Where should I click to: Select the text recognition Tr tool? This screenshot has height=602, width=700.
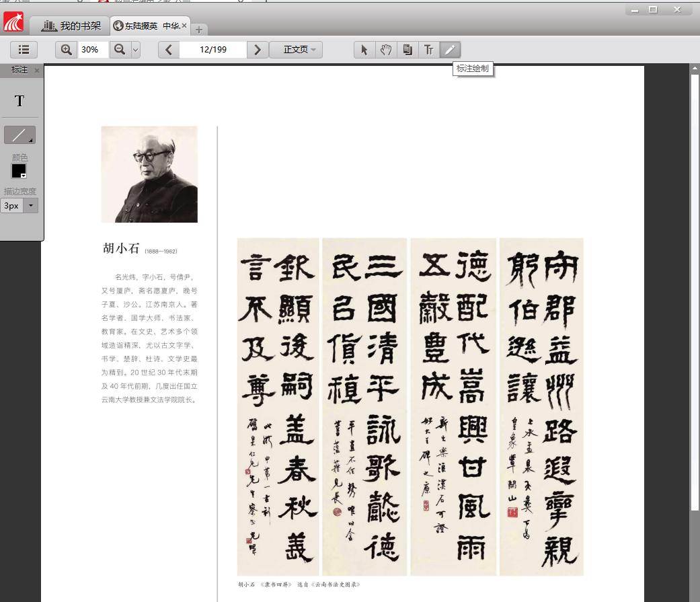point(428,50)
